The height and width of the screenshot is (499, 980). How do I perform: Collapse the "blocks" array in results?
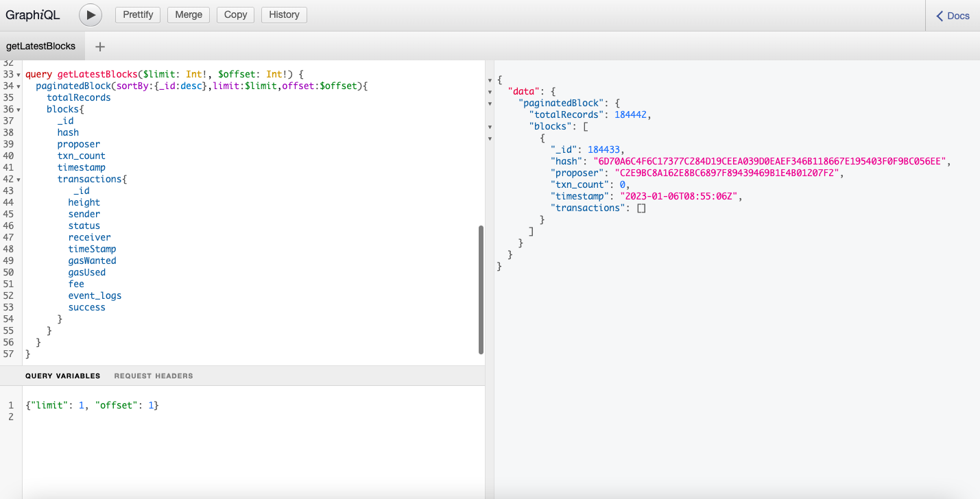pos(490,127)
